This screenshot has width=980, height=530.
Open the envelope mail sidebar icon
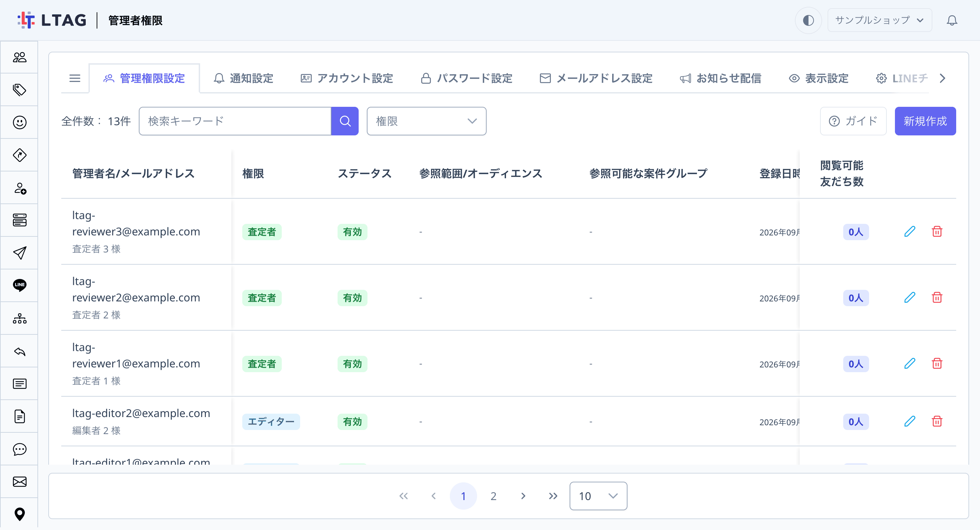(19, 482)
